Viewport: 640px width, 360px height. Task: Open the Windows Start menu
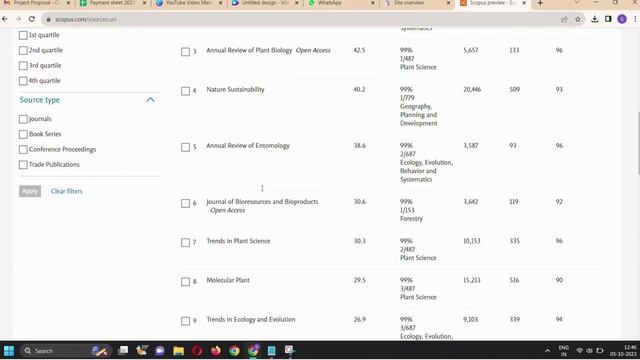9,351
